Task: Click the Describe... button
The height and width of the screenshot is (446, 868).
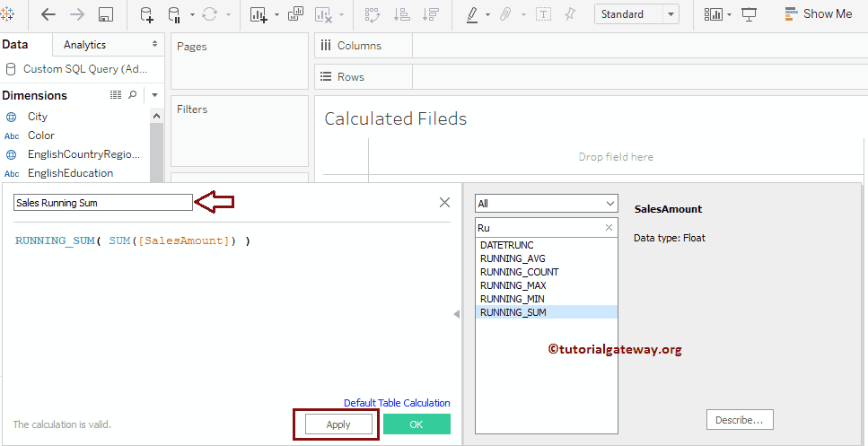Action: click(740, 420)
